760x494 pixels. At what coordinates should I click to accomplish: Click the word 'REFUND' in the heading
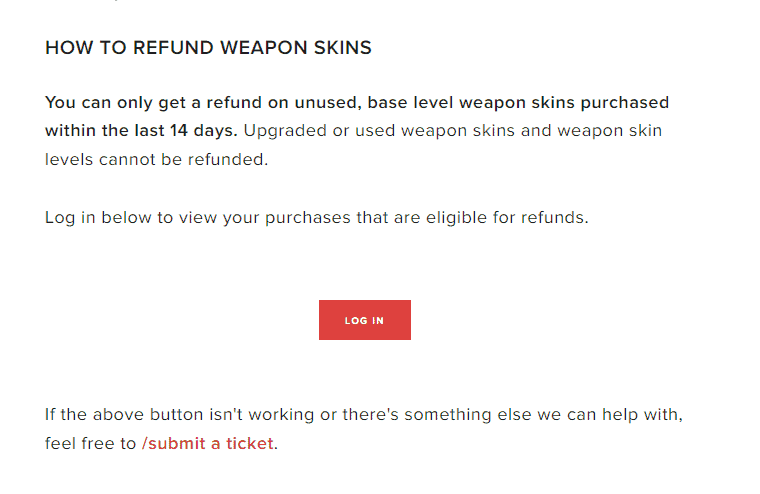click(x=173, y=48)
